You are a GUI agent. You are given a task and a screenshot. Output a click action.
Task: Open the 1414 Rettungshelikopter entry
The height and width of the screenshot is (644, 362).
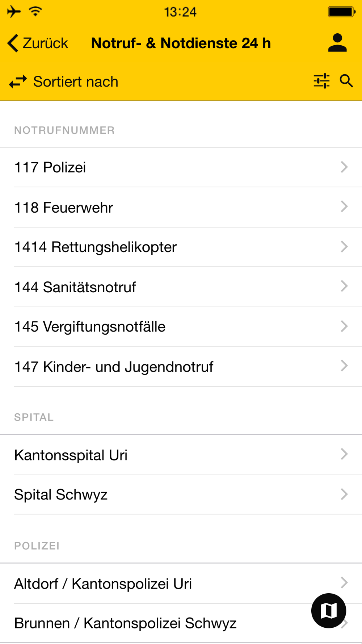tap(181, 247)
